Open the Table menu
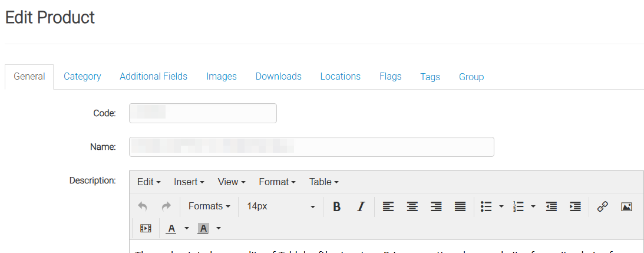Image resolution: width=644 pixels, height=253 pixels. (323, 182)
